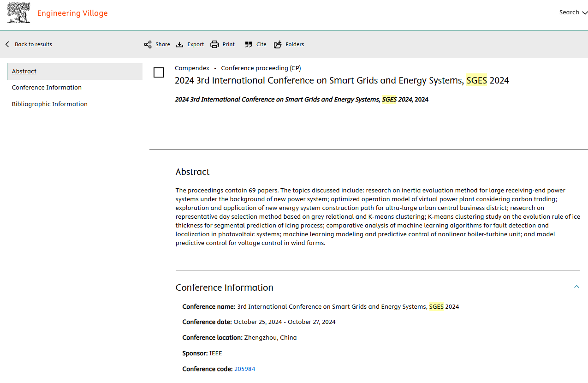Open the Search dropdown menu
588x383 pixels.
click(573, 12)
